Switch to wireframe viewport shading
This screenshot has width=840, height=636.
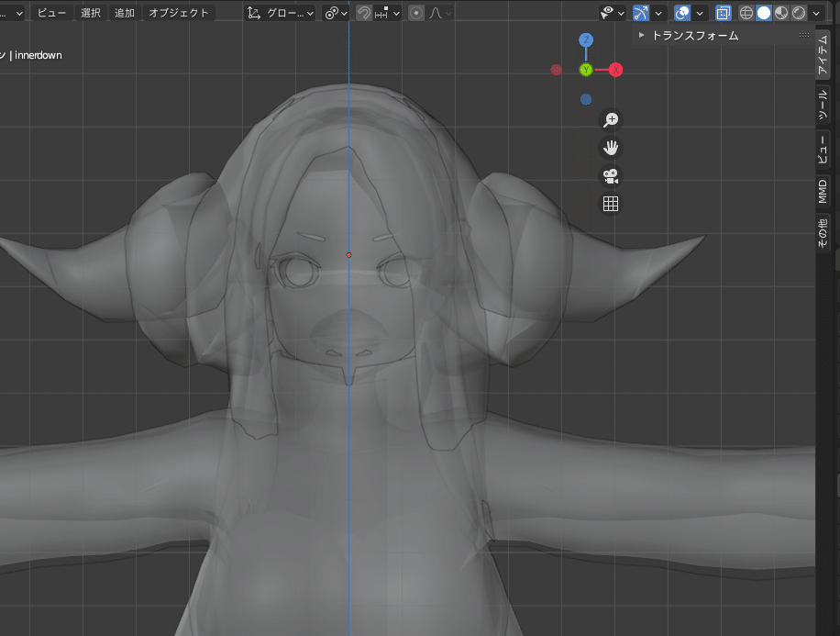[x=746, y=13]
